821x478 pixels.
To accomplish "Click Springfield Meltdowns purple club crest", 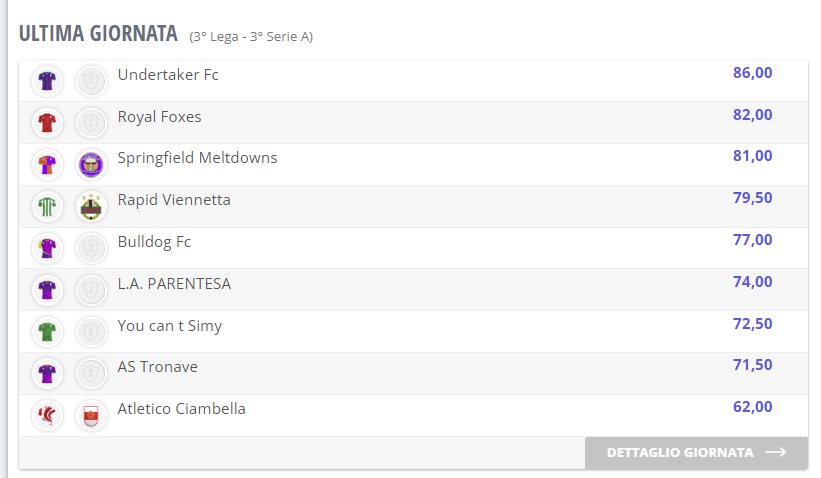I will pyautogui.click(x=91, y=164).
